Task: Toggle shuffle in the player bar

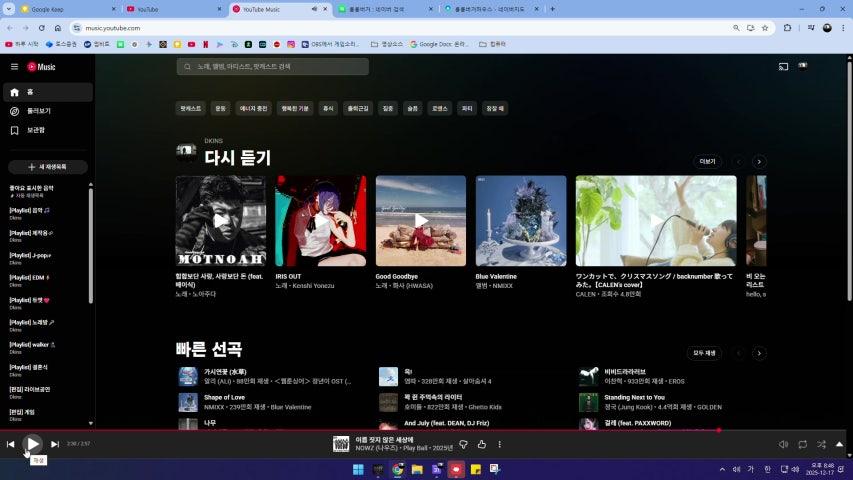Action: click(x=821, y=444)
